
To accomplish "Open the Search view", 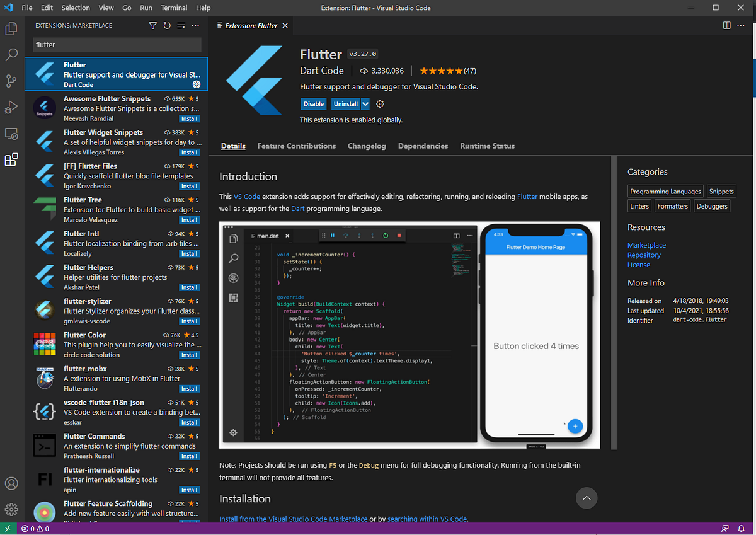I will pos(11,55).
